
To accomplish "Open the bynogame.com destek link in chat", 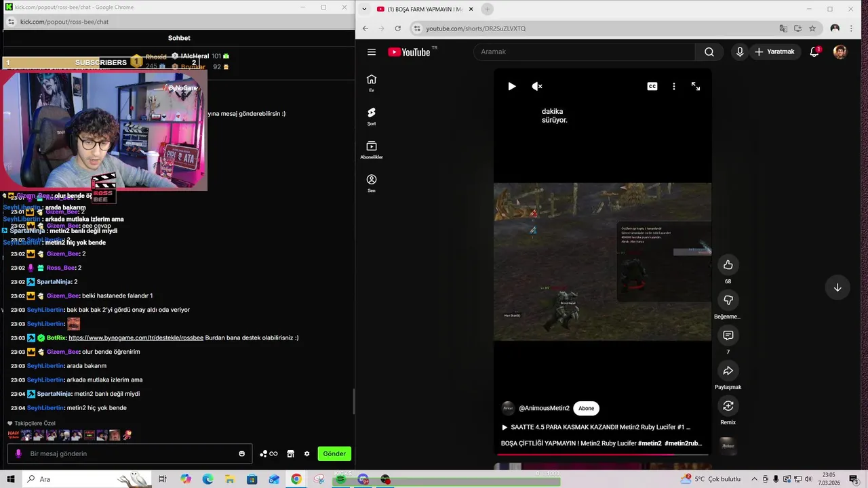I will click(136, 338).
